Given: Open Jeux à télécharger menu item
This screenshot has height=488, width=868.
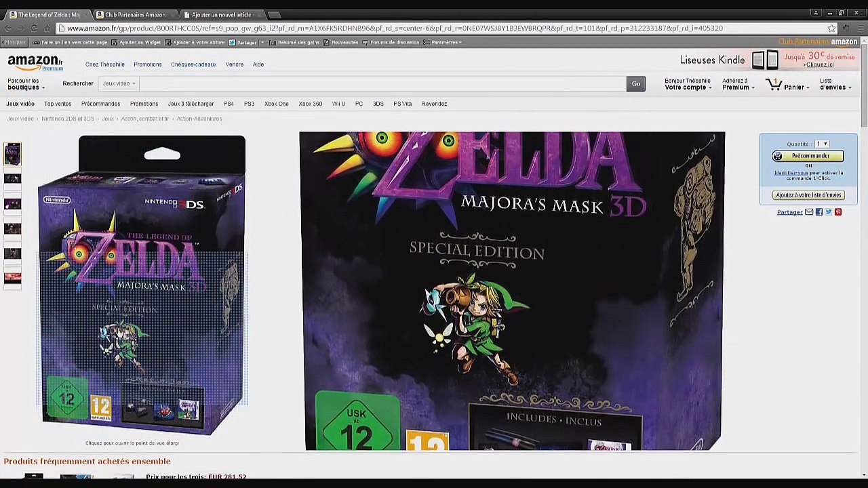Looking at the screenshot, I should (191, 104).
